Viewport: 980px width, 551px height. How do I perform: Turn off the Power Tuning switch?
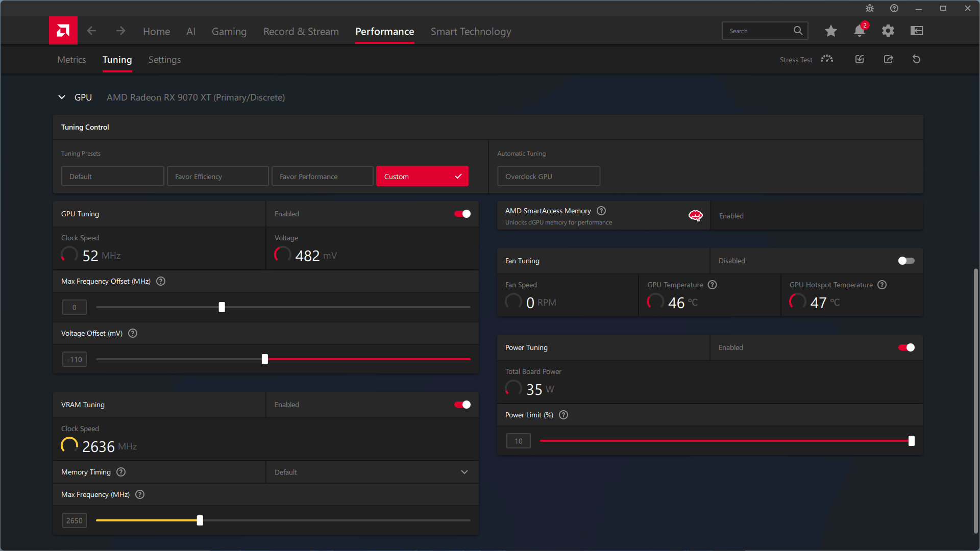tap(906, 347)
